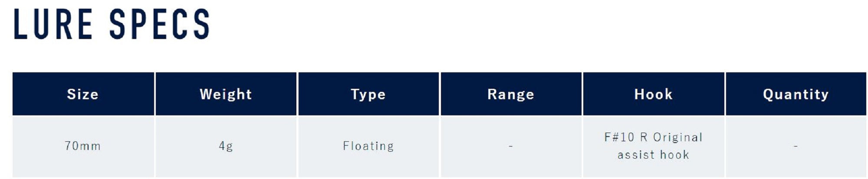The image size is (868, 179).
Task: Click the word Original in hook cell
Action: 677,137
